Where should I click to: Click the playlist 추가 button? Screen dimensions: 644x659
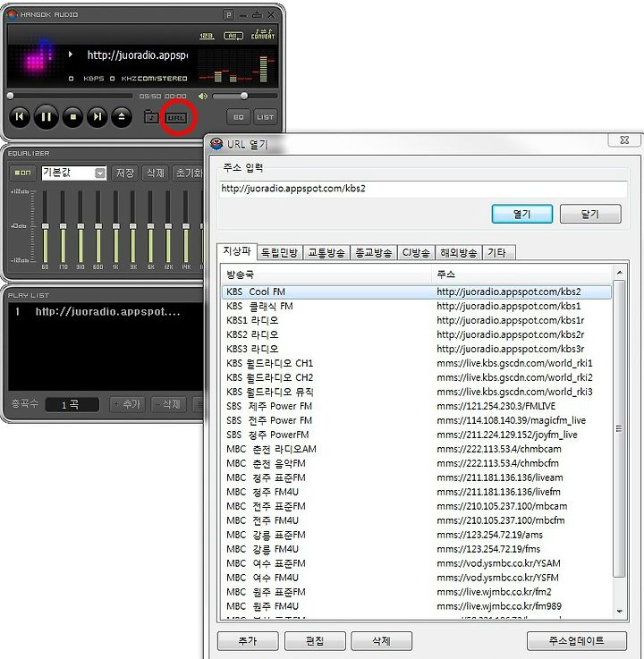click(127, 404)
